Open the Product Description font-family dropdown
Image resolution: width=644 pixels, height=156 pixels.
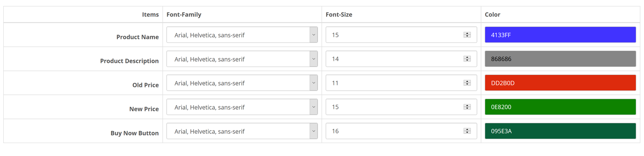[x=242, y=59]
